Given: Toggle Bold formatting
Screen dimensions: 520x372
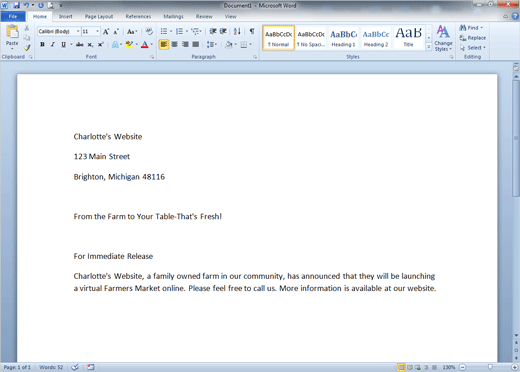Looking at the screenshot, I should (42, 44).
